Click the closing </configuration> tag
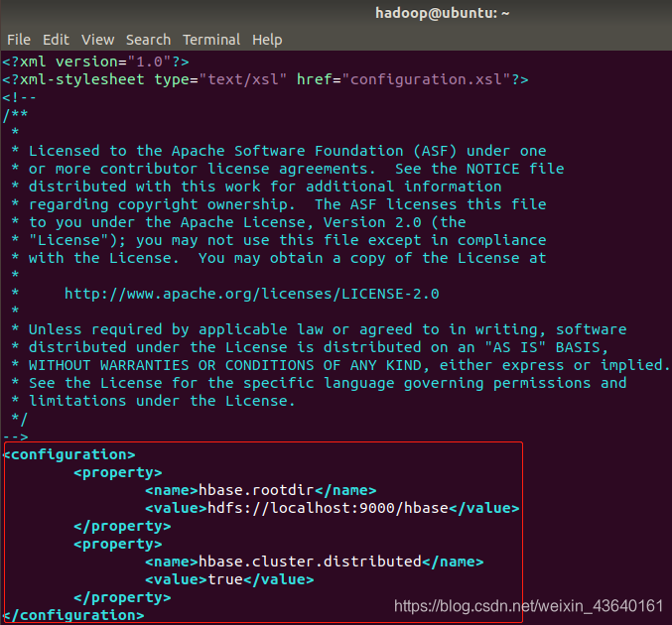672x625 pixels. pos(73,615)
